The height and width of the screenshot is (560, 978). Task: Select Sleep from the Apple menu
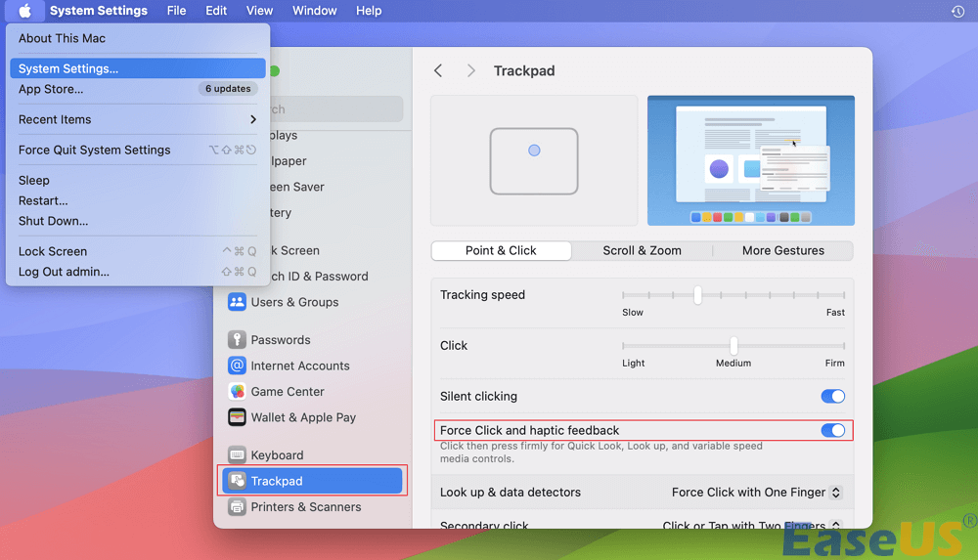[138, 180]
